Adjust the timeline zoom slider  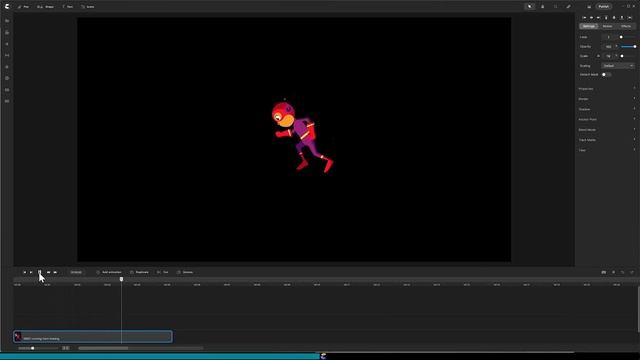32,348
